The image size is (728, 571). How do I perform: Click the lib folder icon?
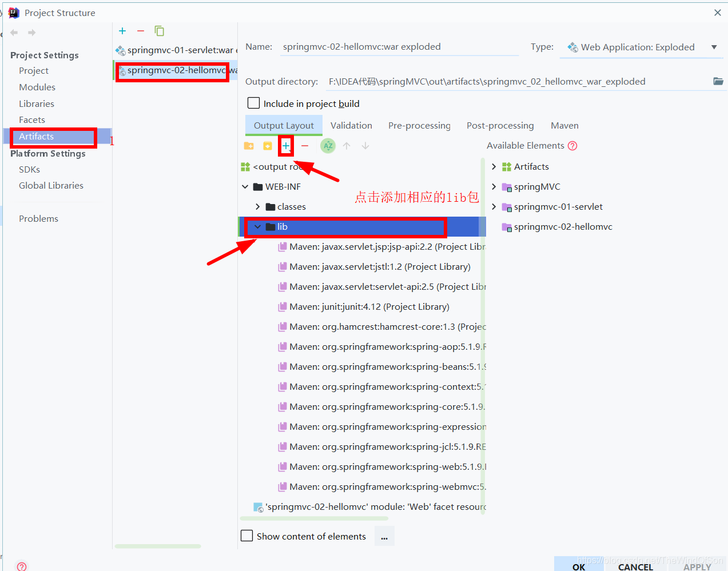coord(270,227)
